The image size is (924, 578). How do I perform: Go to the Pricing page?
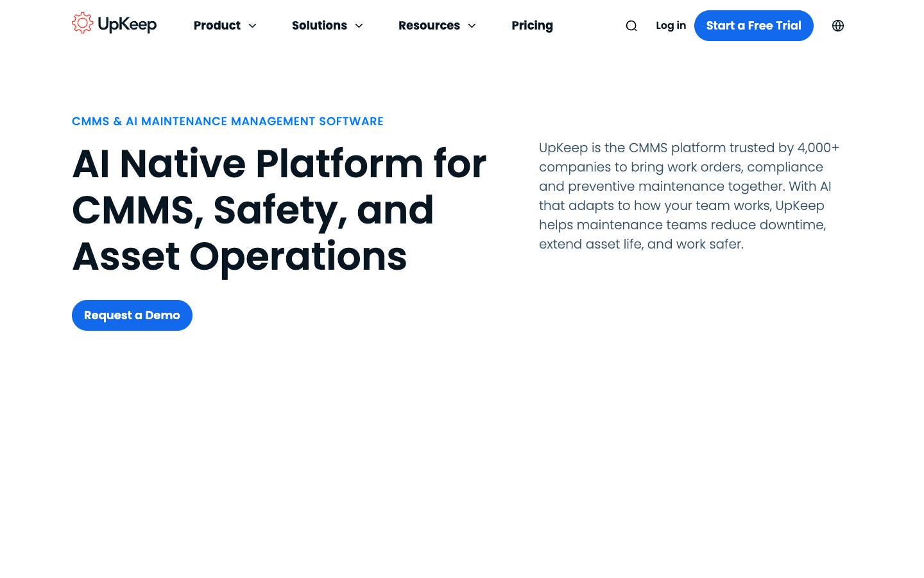pos(532,26)
